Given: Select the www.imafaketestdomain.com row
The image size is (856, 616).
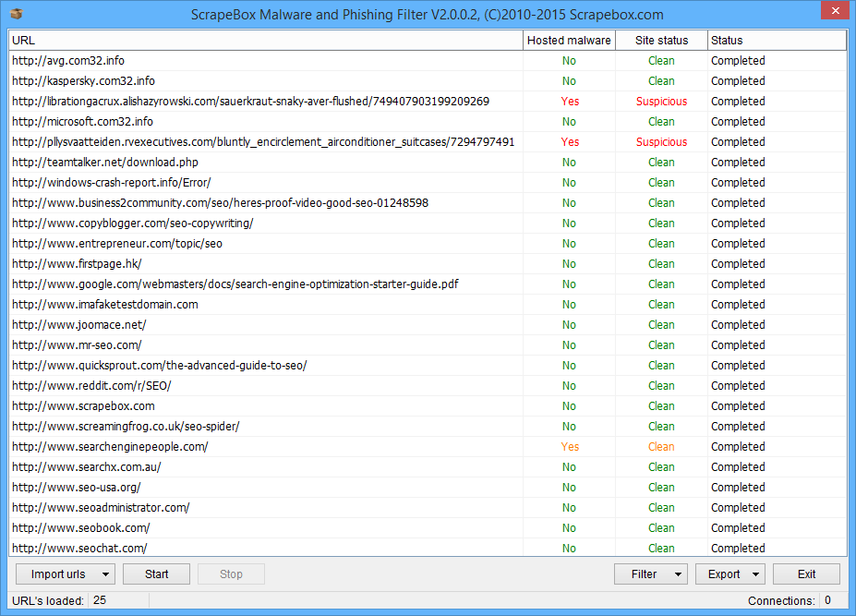Looking at the screenshot, I should [x=104, y=305].
